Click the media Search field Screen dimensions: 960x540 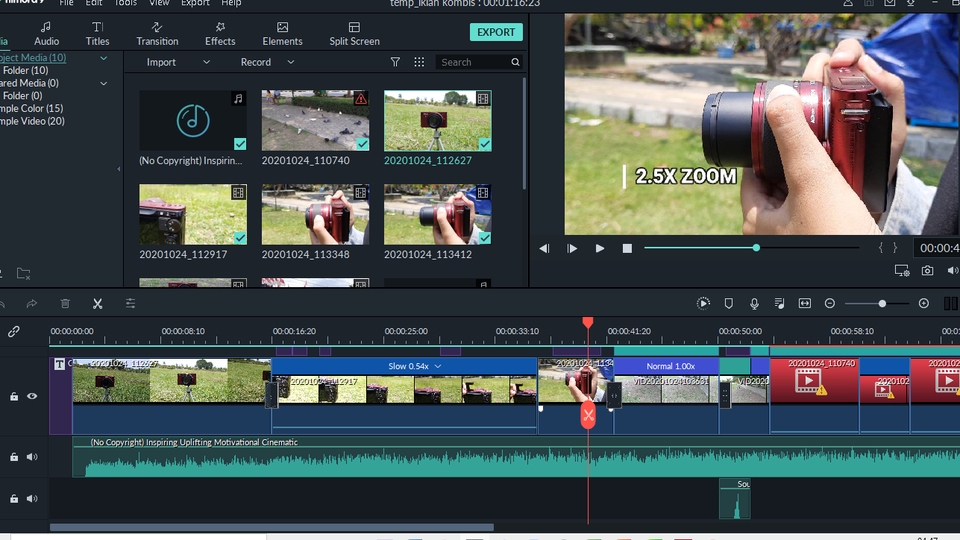[x=473, y=62]
